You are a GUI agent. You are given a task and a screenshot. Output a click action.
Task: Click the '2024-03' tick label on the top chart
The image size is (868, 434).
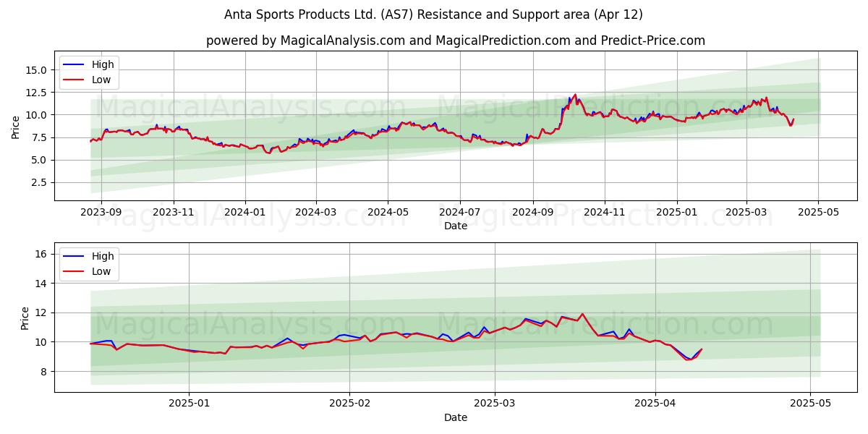tap(316, 213)
